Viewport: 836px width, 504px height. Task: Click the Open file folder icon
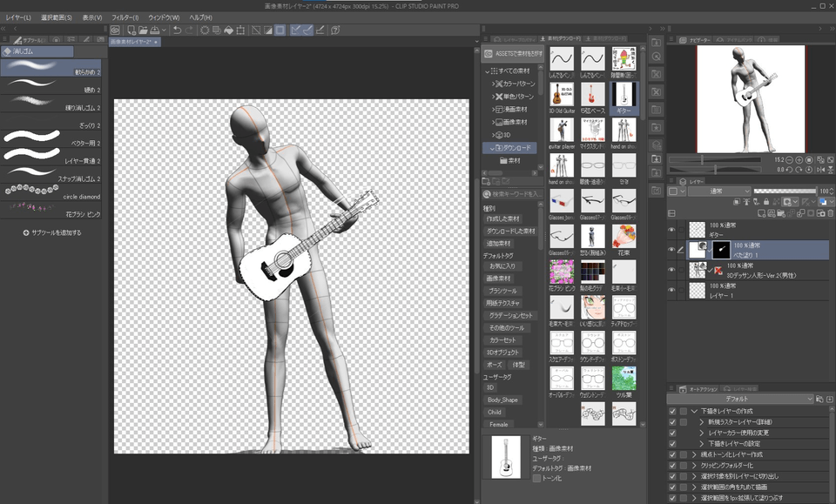click(143, 30)
